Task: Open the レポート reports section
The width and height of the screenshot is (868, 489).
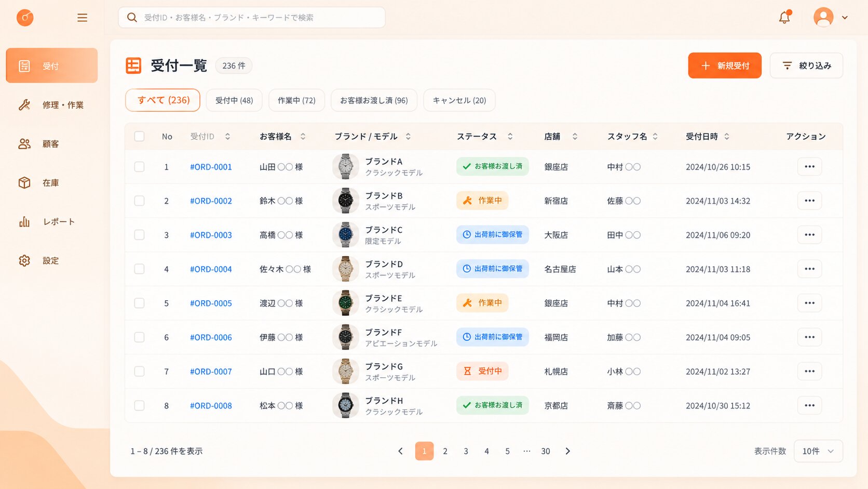Action: (51, 222)
